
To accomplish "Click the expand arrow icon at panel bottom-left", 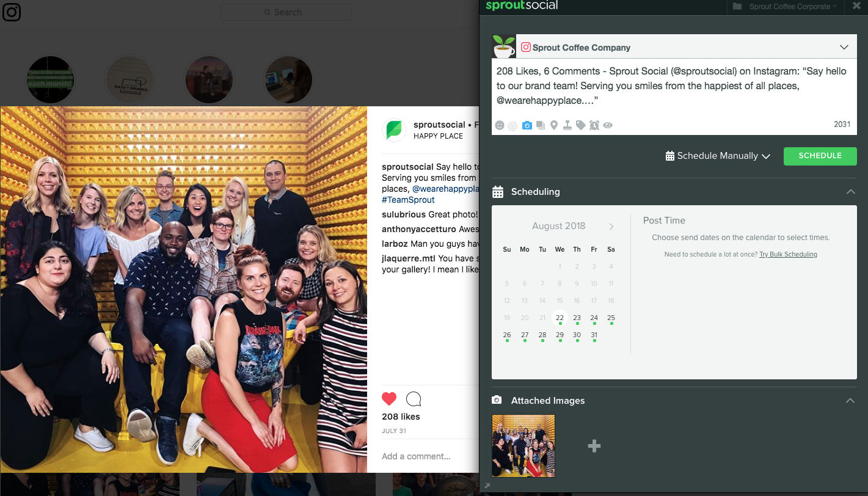I will pos(487,486).
